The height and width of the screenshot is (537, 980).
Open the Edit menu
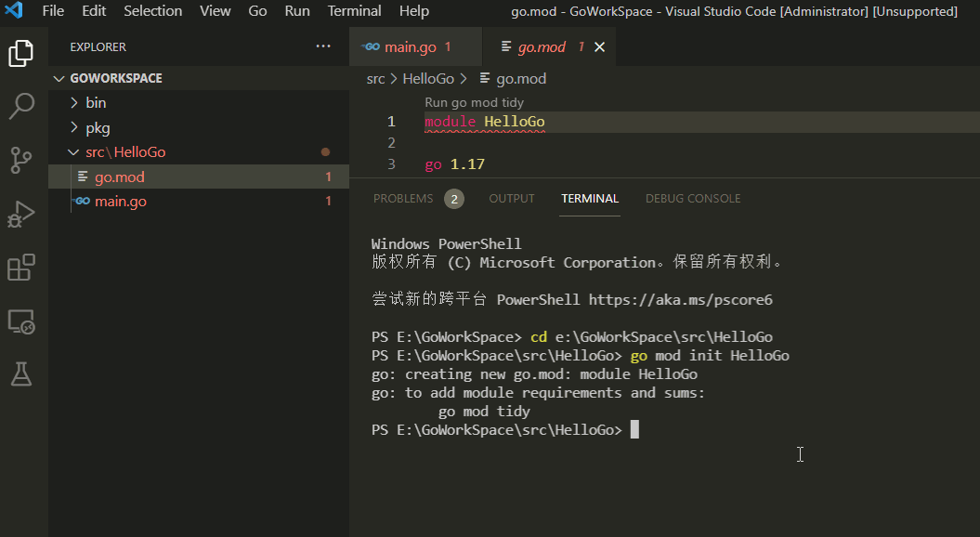pos(94,10)
